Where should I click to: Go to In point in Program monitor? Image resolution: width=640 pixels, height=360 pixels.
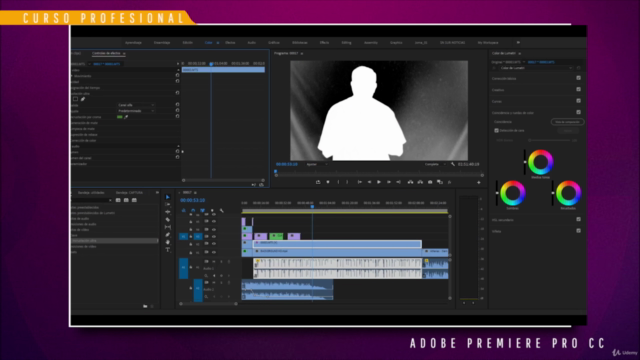pyautogui.click(x=359, y=182)
